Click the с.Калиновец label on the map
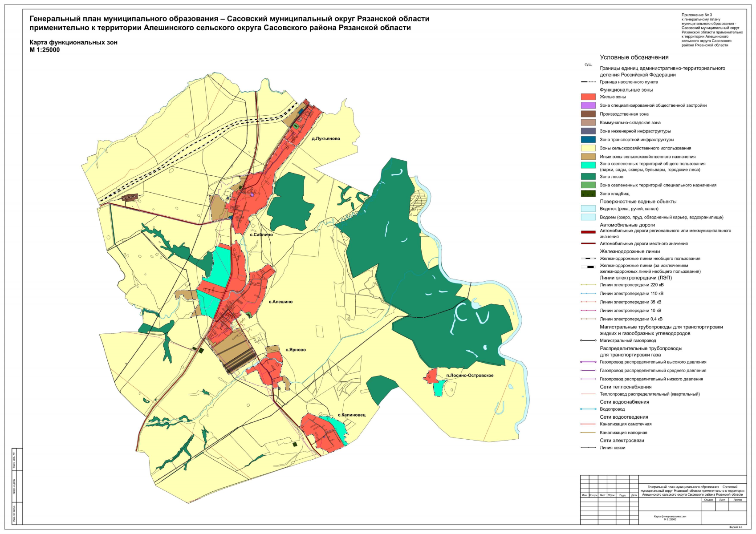This screenshot has width=756, height=534. [x=351, y=415]
